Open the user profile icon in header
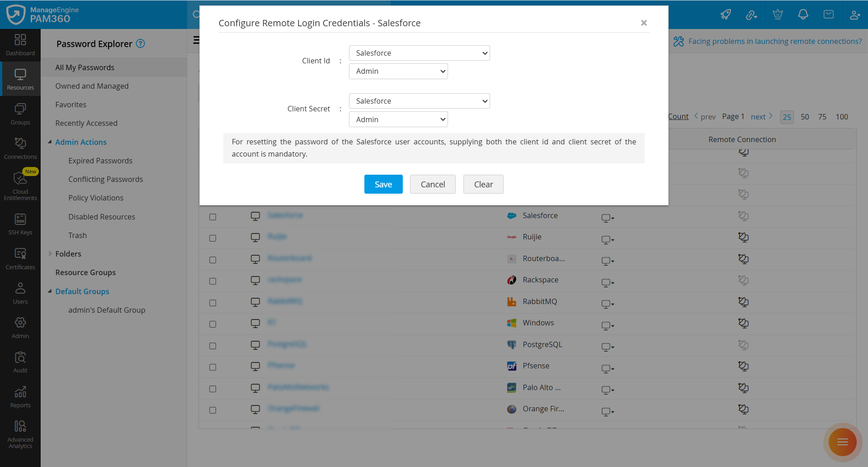The height and width of the screenshot is (467, 868). tap(854, 15)
